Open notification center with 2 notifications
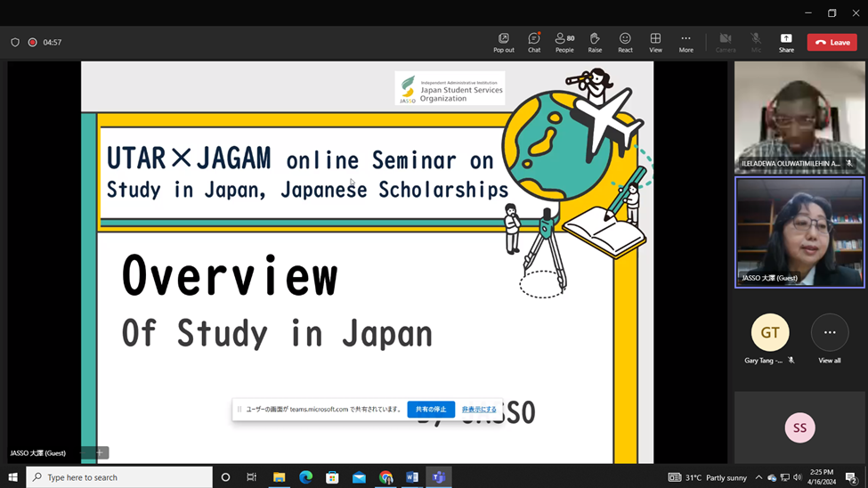Screen dimensions: 868x488 click(x=852, y=477)
